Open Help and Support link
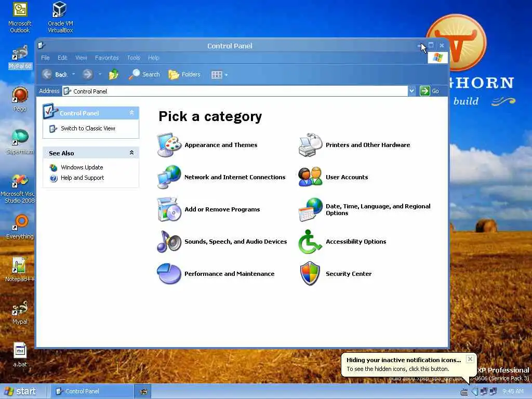 click(x=83, y=178)
